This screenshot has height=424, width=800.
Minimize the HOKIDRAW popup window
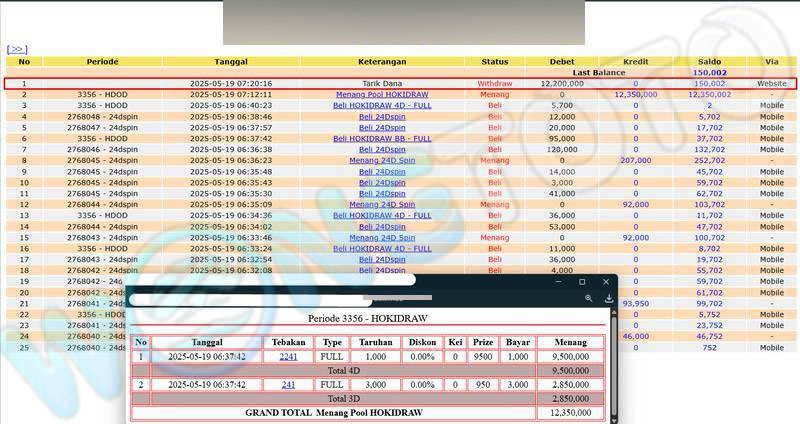tap(558, 282)
